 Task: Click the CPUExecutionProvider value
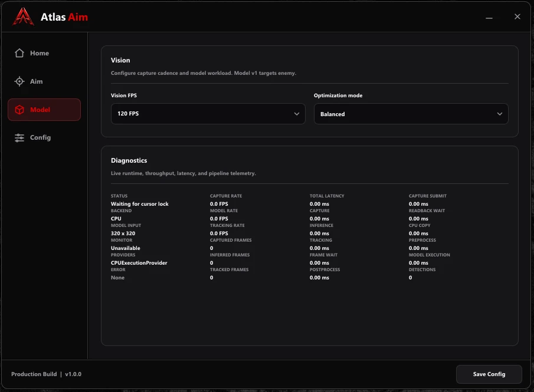(139, 263)
